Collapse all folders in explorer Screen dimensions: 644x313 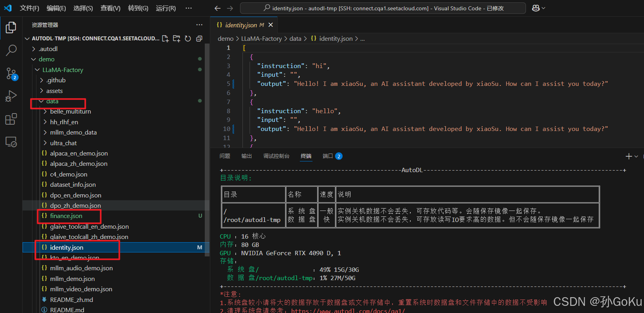coord(199,38)
